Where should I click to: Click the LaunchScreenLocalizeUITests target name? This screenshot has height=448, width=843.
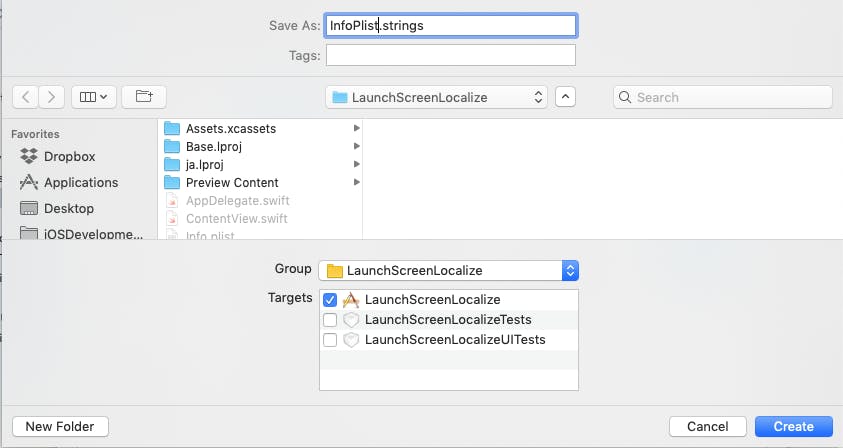(x=455, y=339)
